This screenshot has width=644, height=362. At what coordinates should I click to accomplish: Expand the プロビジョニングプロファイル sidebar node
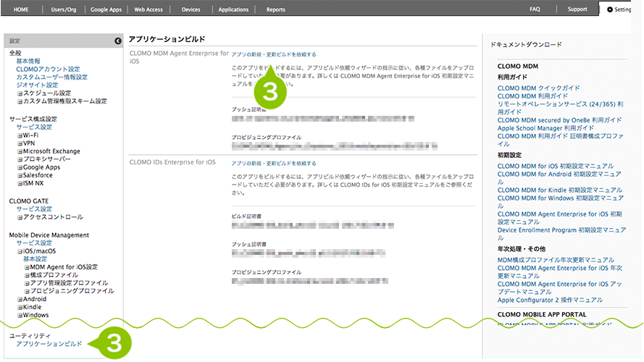pyautogui.click(x=27, y=291)
